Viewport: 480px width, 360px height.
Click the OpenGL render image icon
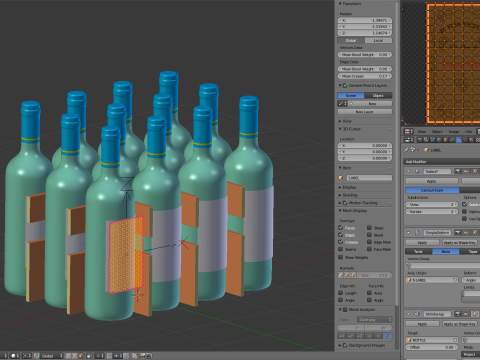(x=142, y=356)
